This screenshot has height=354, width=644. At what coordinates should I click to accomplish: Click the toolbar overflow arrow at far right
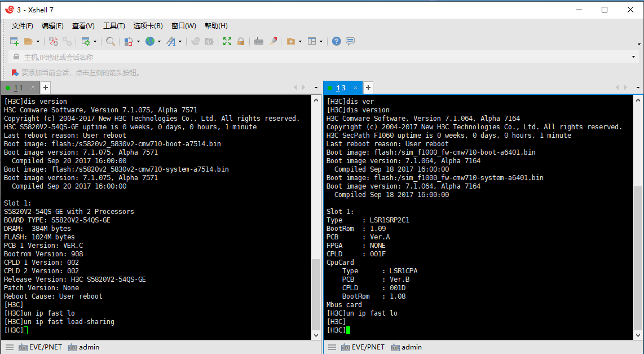[x=639, y=44]
